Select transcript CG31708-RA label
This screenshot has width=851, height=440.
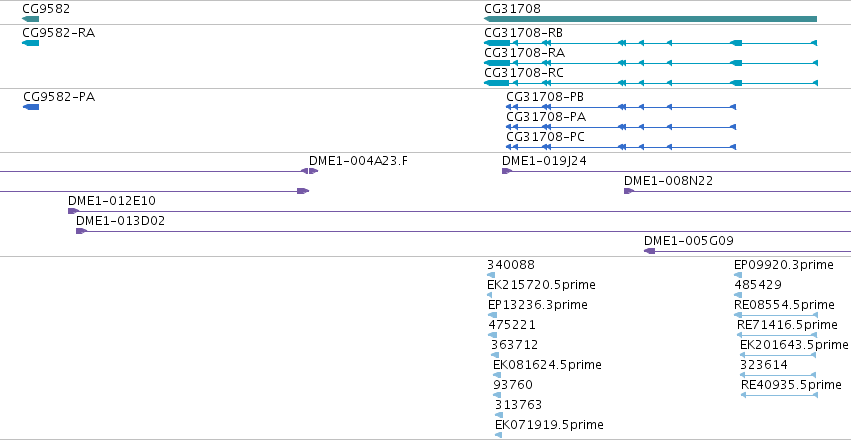(524, 53)
